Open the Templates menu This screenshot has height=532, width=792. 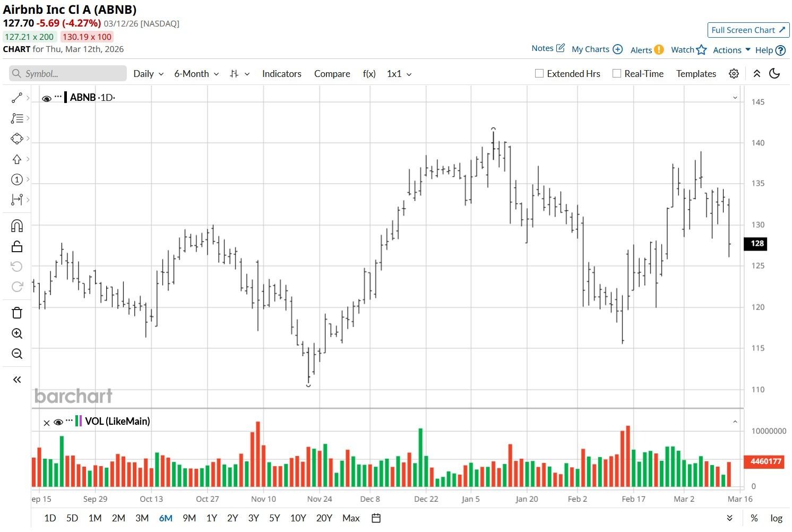pos(696,74)
